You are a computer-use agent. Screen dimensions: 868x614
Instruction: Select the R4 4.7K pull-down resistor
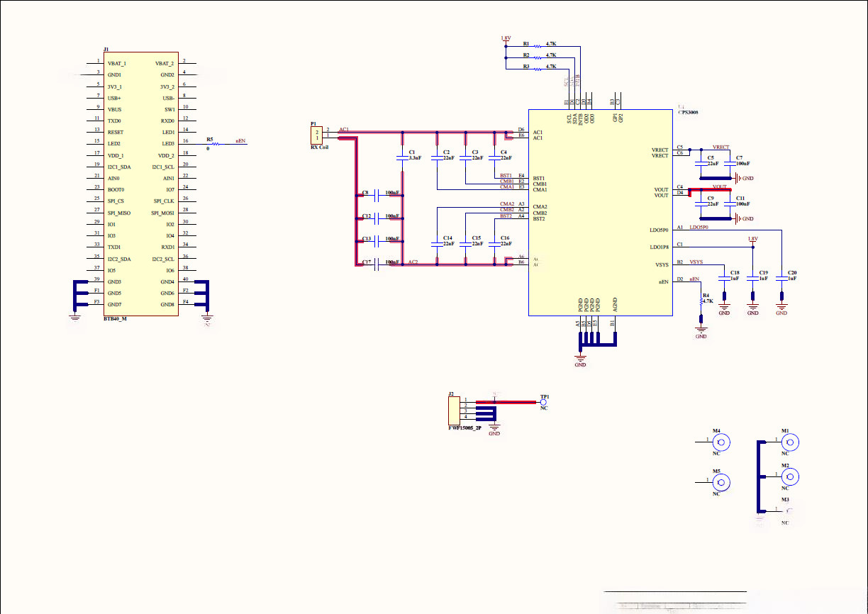701,301
